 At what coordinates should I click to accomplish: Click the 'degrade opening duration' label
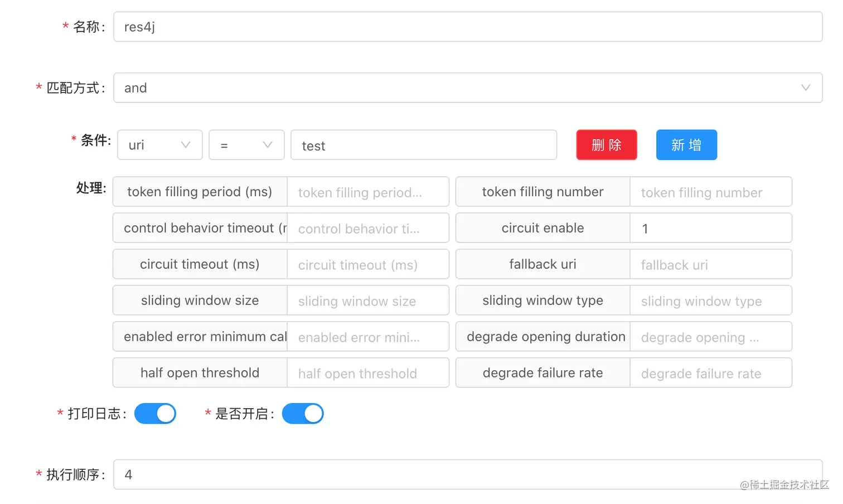click(542, 337)
